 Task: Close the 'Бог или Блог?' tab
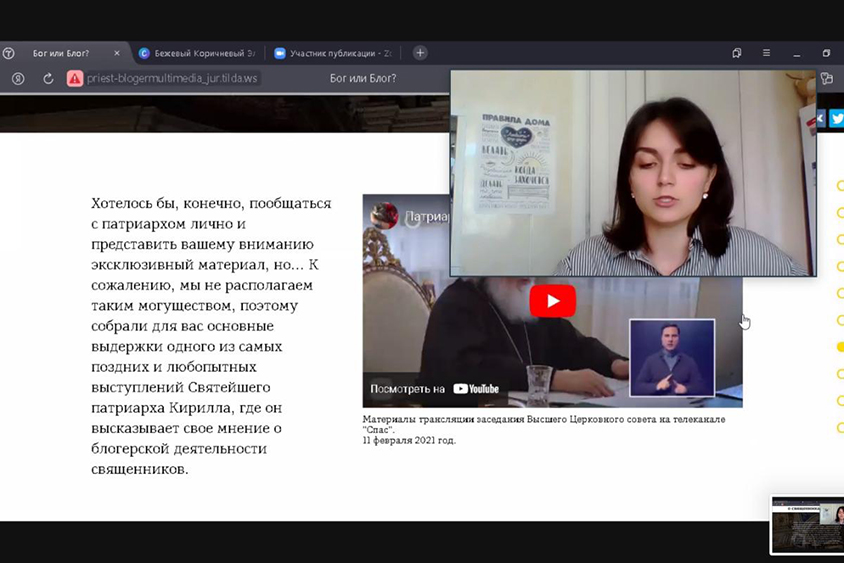[117, 53]
